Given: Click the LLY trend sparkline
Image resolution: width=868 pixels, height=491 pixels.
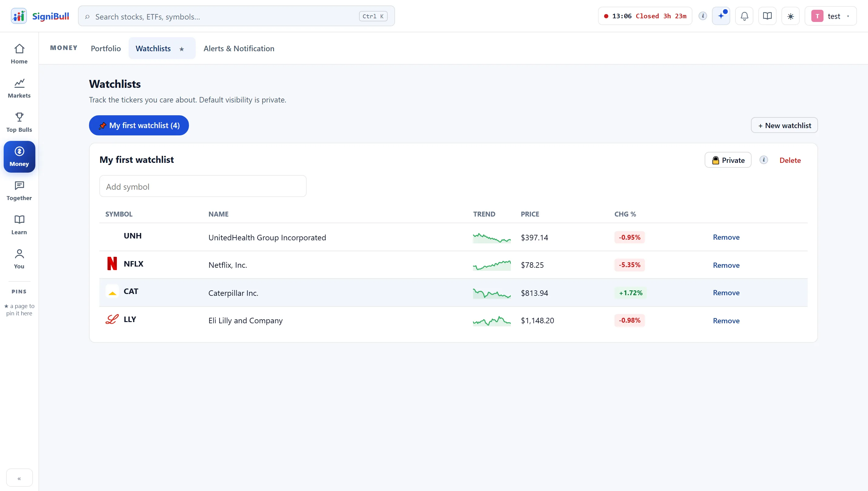Looking at the screenshot, I should click(492, 321).
